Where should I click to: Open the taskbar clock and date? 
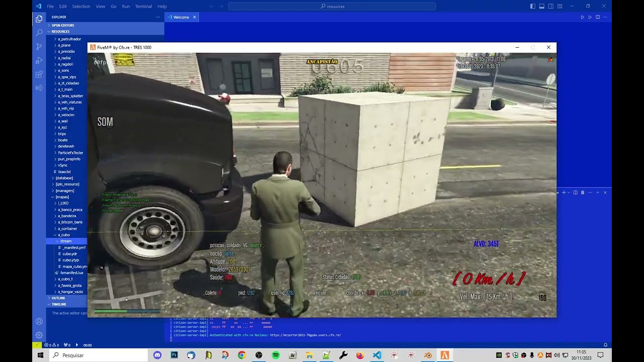(581, 355)
